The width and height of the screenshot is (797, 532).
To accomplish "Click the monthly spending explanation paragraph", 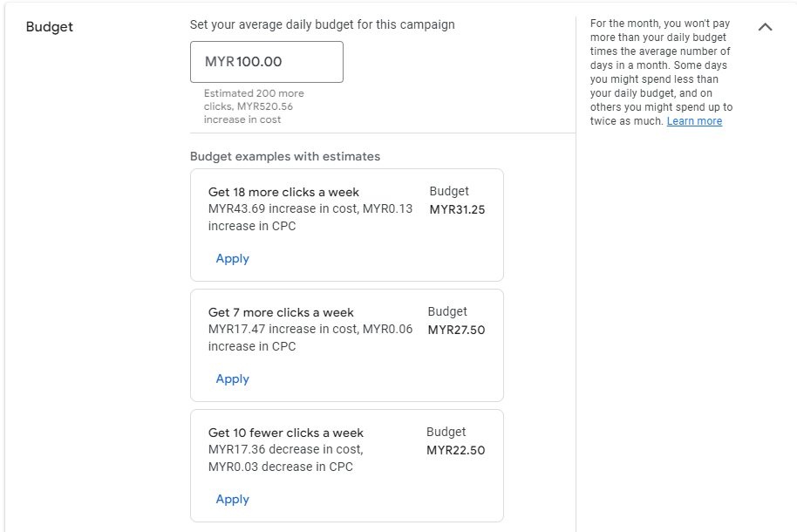I will click(x=660, y=72).
